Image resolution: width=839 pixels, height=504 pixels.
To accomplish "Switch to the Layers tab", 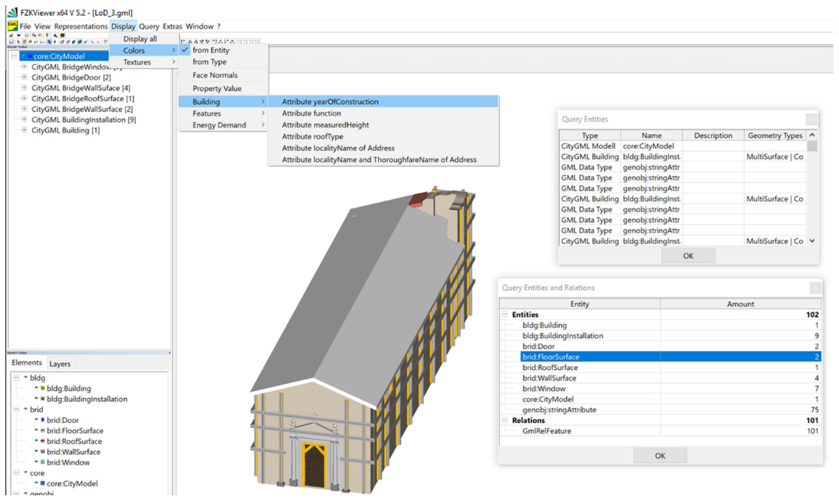I will [x=60, y=364].
